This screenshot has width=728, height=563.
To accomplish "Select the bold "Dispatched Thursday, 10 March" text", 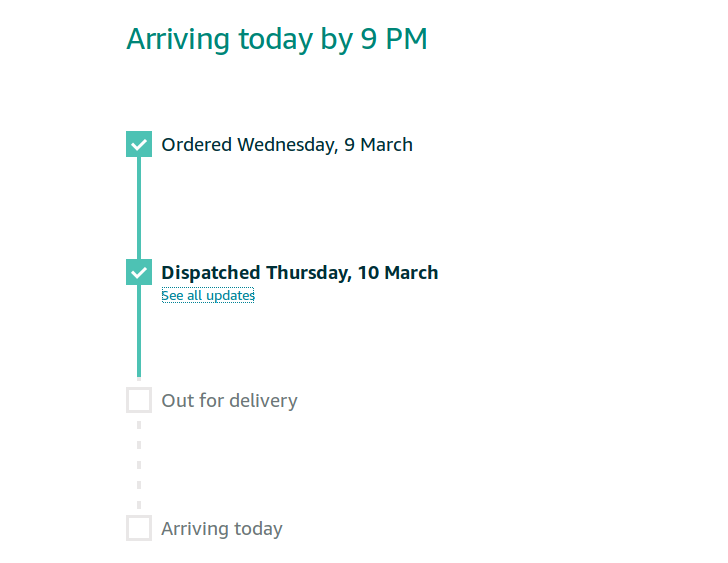I will [300, 273].
